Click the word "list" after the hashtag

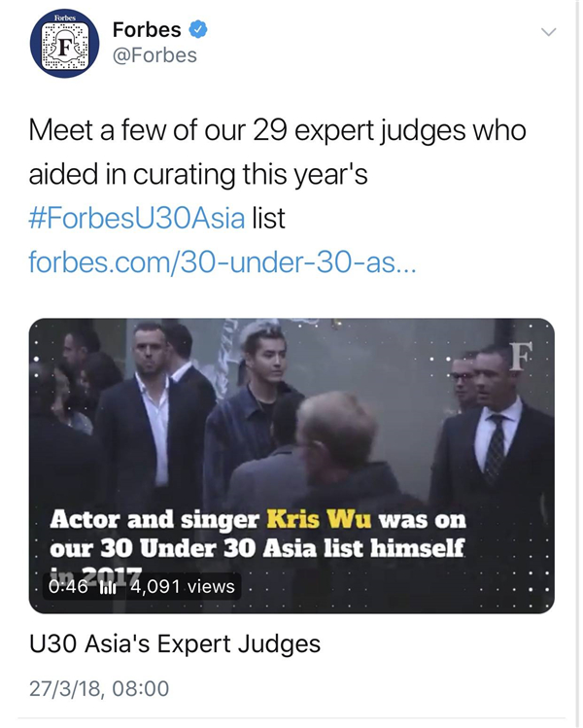268,218
